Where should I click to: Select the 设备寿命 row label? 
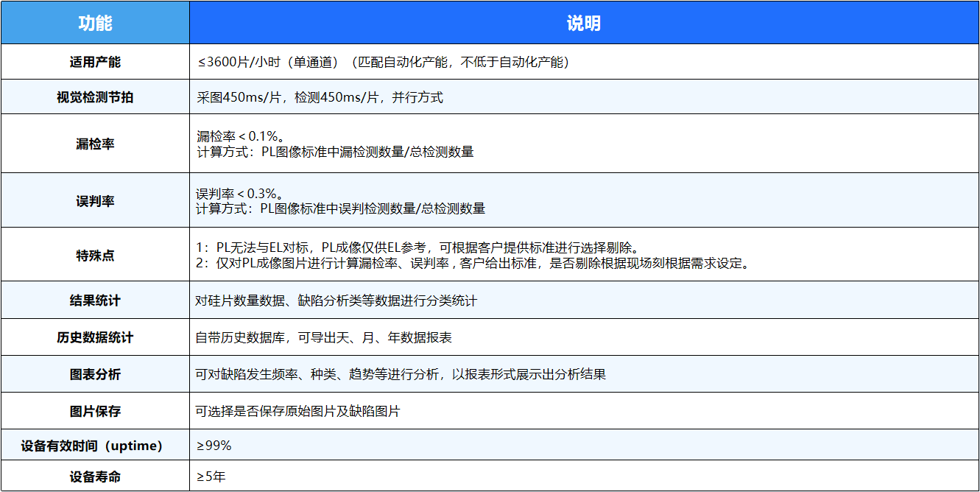(95, 477)
